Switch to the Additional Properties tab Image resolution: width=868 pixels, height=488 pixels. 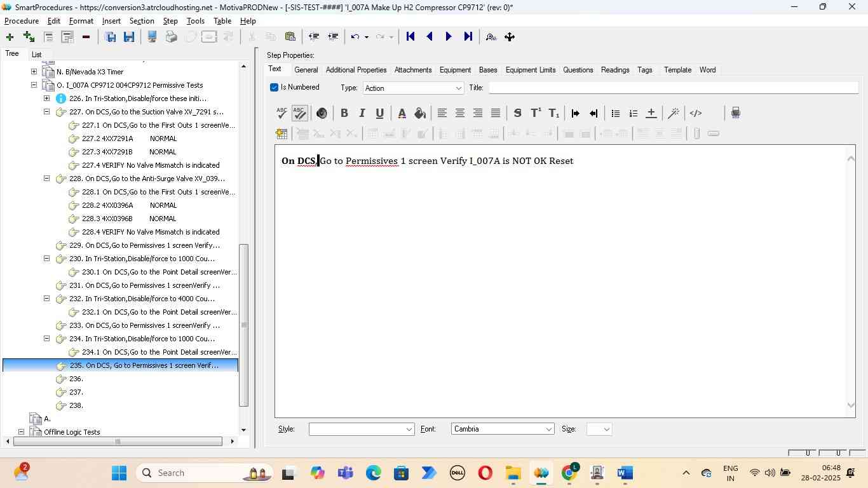pos(356,70)
